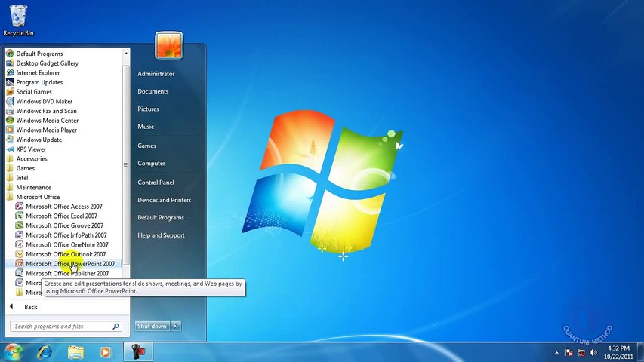The image size is (644, 362).
Task: Open Windows Explorer folder on taskbar
Action: click(75, 352)
